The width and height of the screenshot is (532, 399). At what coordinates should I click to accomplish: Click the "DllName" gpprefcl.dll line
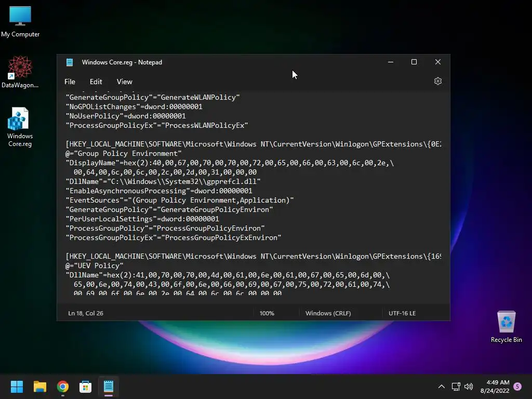(163, 181)
